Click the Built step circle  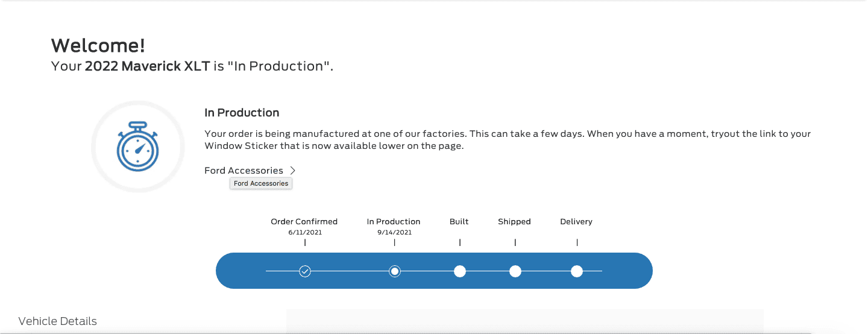pos(460,271)
